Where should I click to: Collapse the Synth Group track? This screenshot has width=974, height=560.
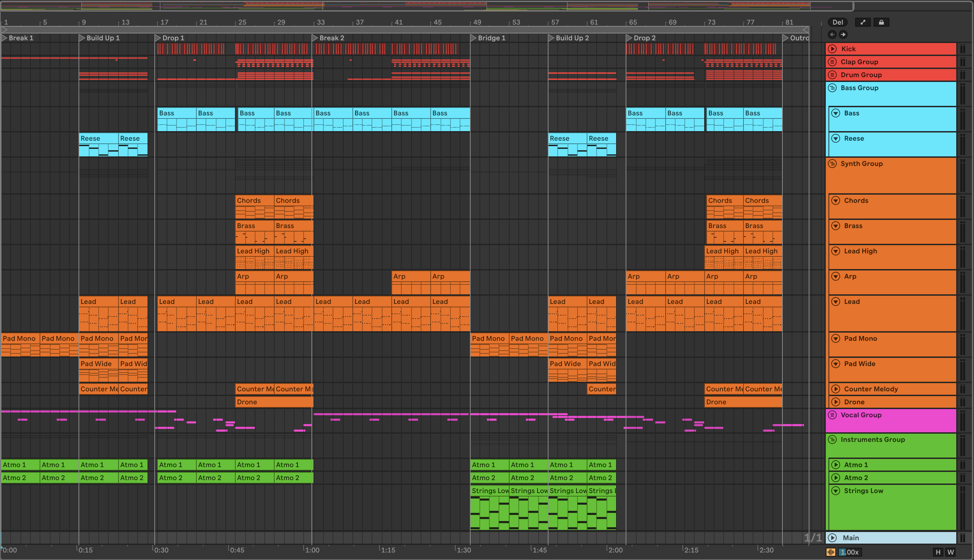[832, 164]
